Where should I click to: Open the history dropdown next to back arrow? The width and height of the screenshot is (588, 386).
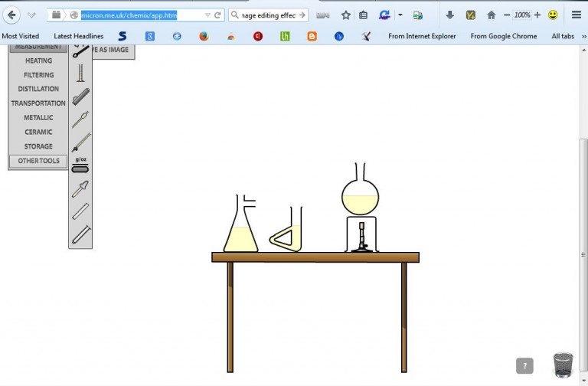(x=31, y=15)
